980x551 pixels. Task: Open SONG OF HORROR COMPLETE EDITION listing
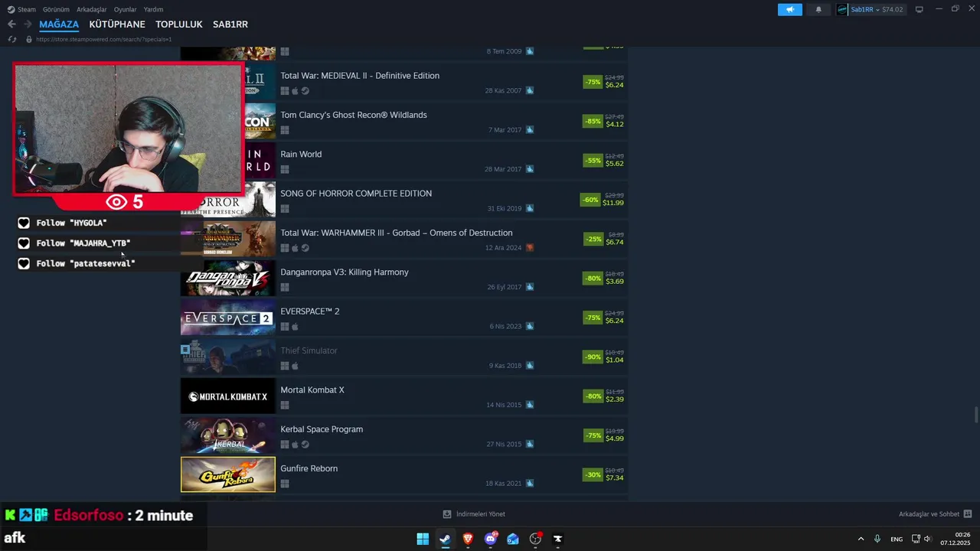tap(356, 194)
